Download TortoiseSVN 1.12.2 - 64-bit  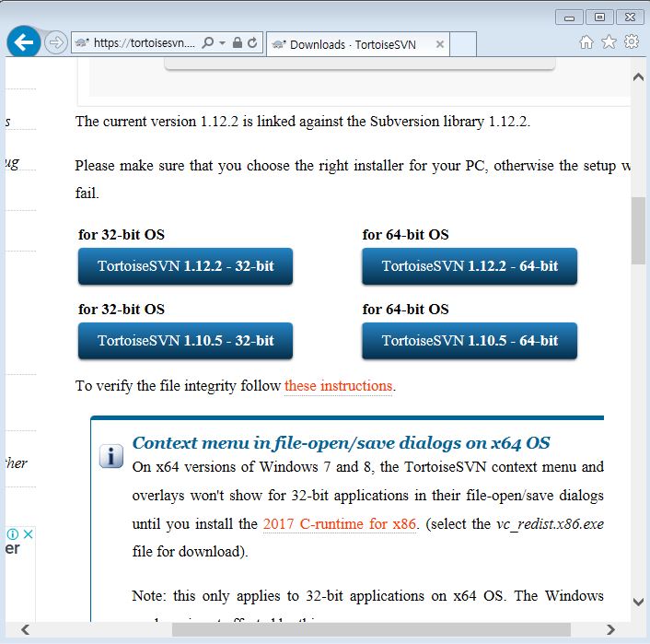click(470, 266)
